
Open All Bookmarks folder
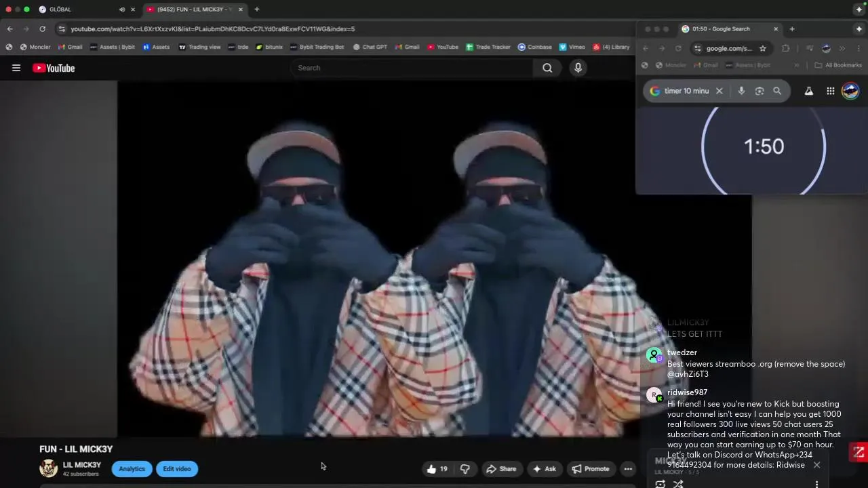pyautogui.click(x=838, y=65)
